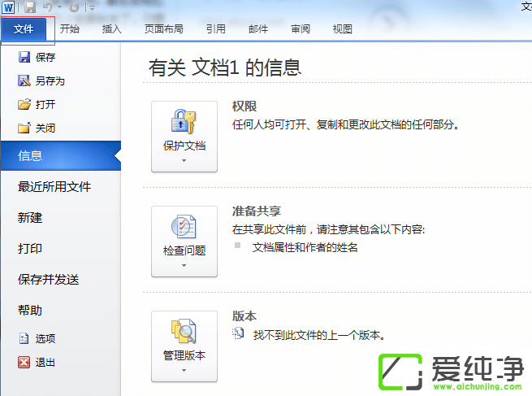Switch to the 开始 (Home) ribbon tab
The width and height of the screenshot is (532, 396).
click(x=70, y=29)
